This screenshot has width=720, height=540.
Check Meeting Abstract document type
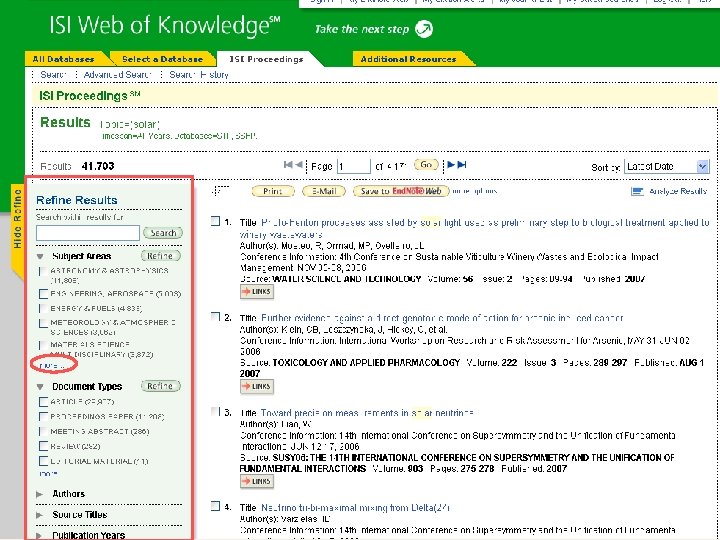click(x=43, y=432)
